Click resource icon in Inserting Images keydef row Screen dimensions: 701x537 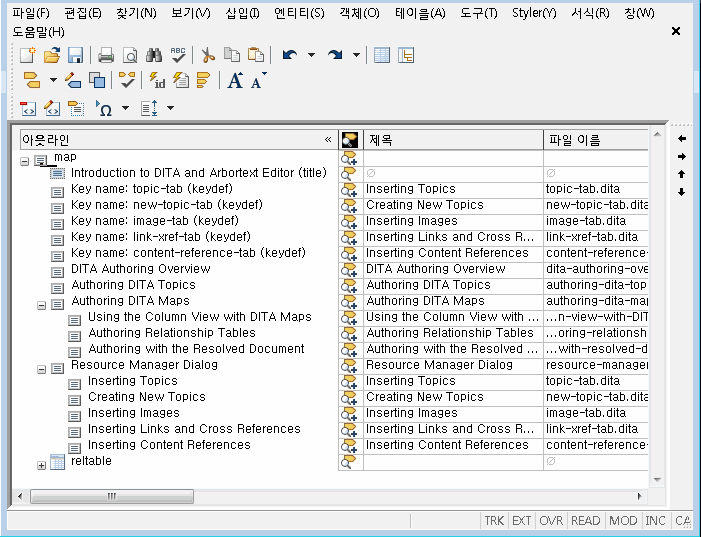click(x=349, y=221)
